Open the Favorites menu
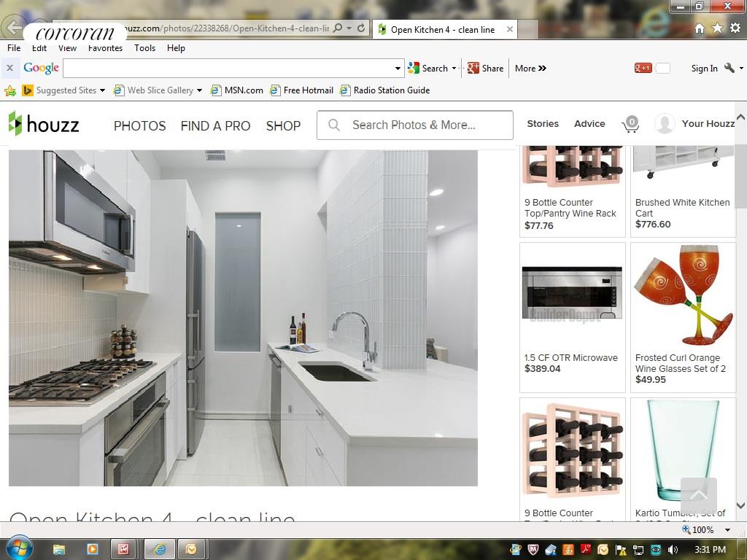 point(105,48)
